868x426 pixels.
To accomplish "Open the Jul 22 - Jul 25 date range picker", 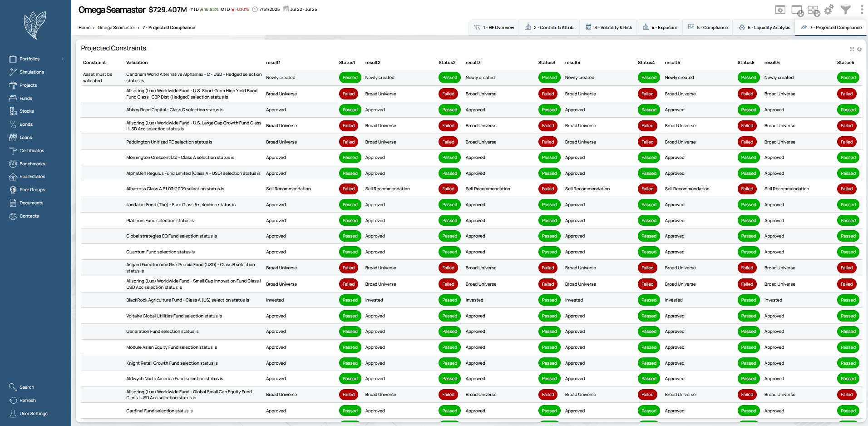I will [300, 9].
